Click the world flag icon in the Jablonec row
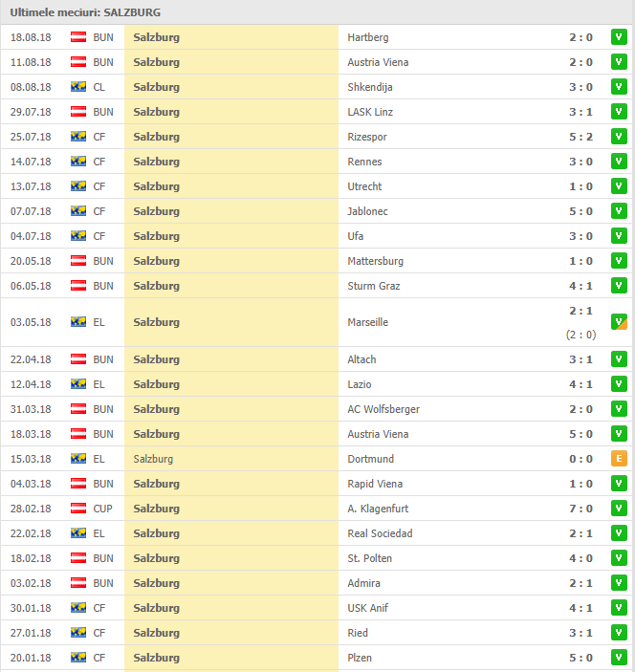Viewport: 635px width, 672px height. [78, 211]
